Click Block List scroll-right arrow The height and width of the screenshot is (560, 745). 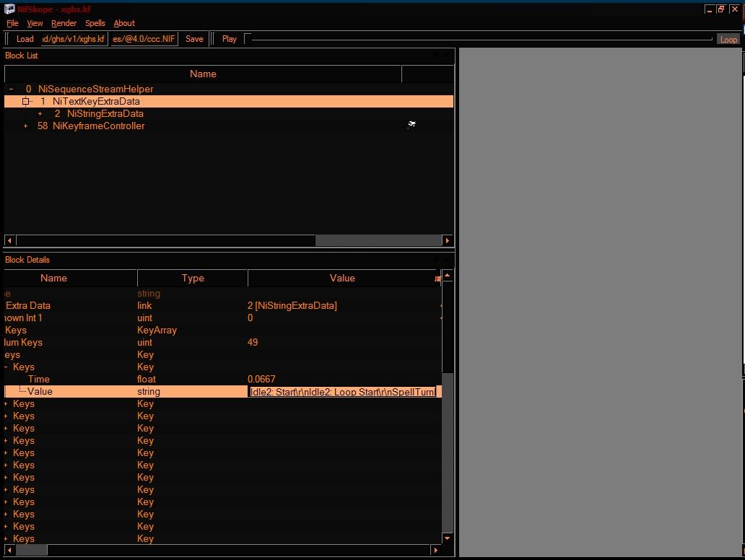pos(447,240)
